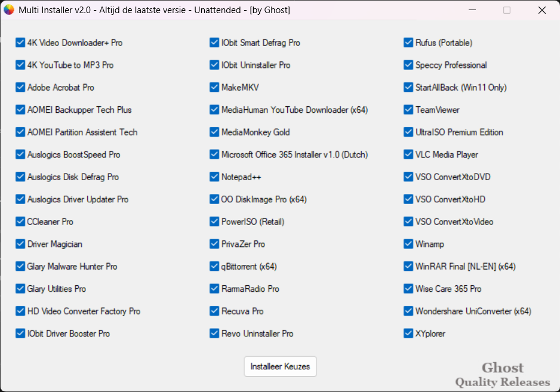560x392 pixels.
Task: Toggle Notepad++ checkbox
Action: point(214,177)
